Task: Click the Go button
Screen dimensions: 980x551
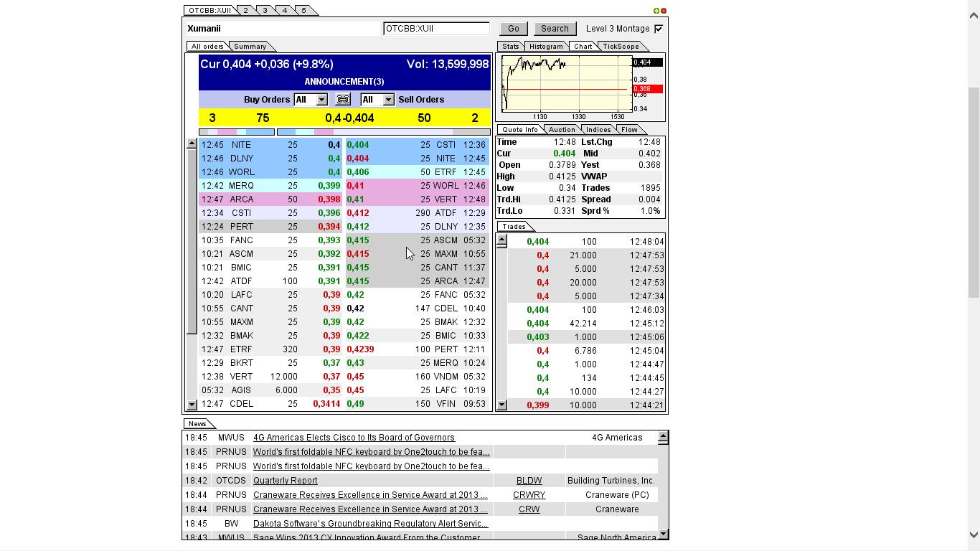Action: click(514, 29)
